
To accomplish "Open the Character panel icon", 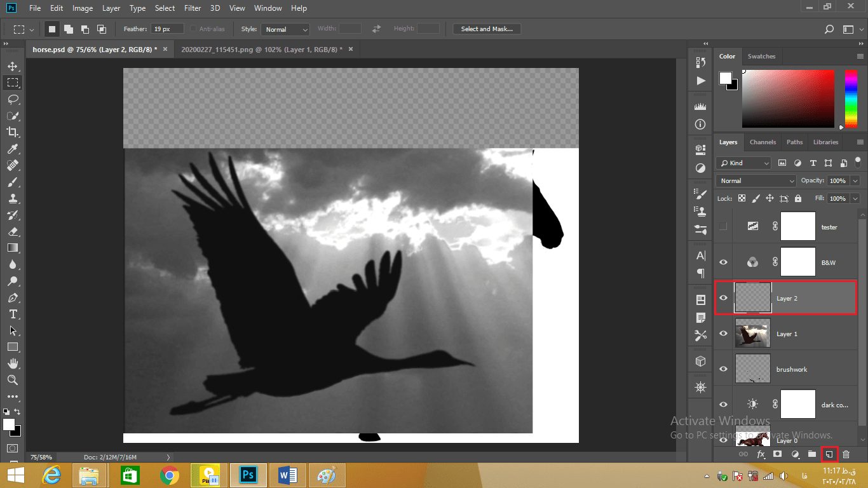I will point(701,255).
